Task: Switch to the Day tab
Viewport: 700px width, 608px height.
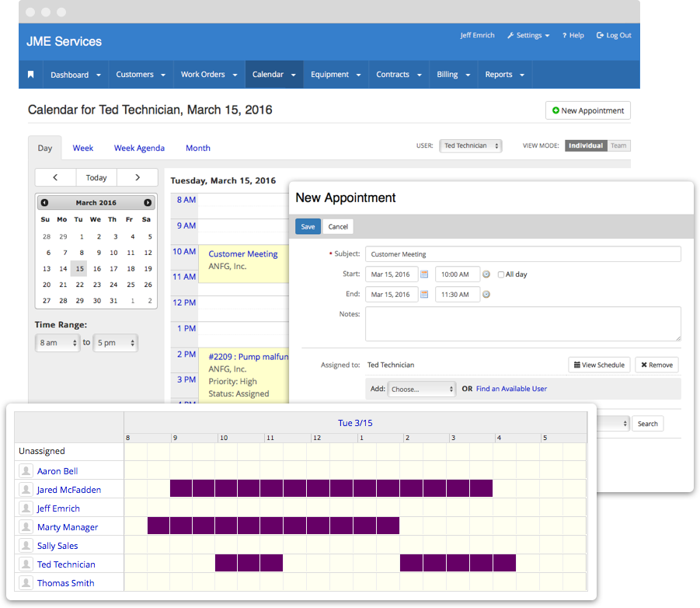Action: tap(44, 148)
